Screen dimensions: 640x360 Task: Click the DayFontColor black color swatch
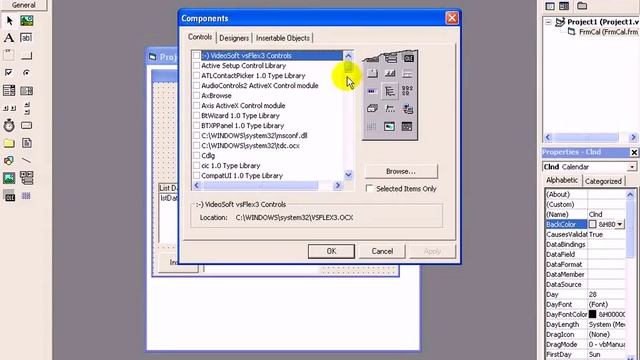593,314
